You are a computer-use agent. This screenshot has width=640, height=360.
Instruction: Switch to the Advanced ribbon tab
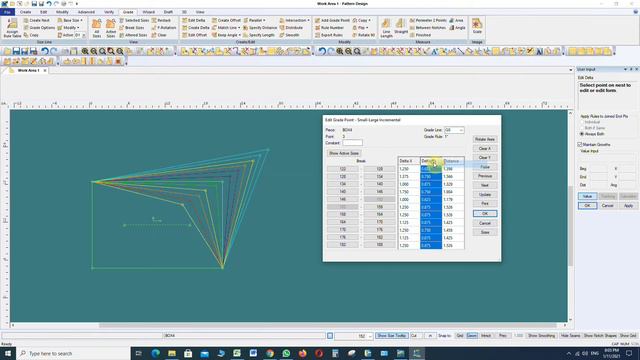coord(86,12)
